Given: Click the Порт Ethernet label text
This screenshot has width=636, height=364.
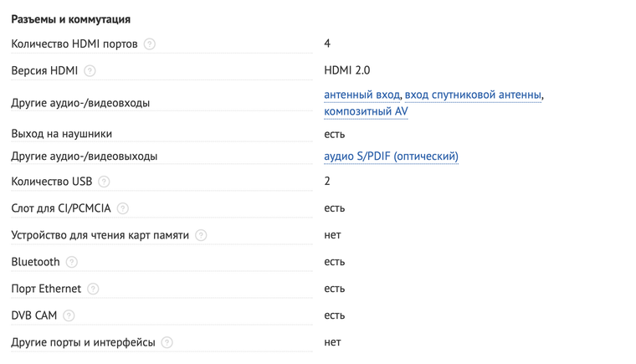Looking at the screenshot, I should pos(46,289).
